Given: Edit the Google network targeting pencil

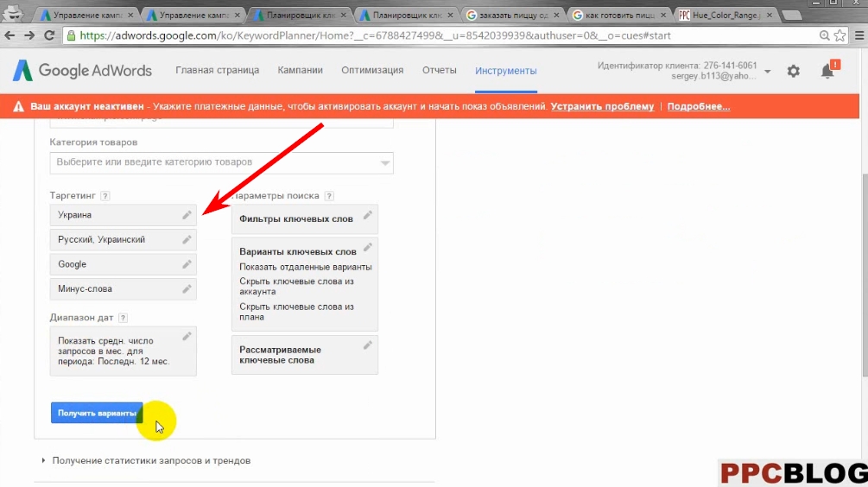Looking at the screenshot, I should pyautogui.click(x=187, y=264).
